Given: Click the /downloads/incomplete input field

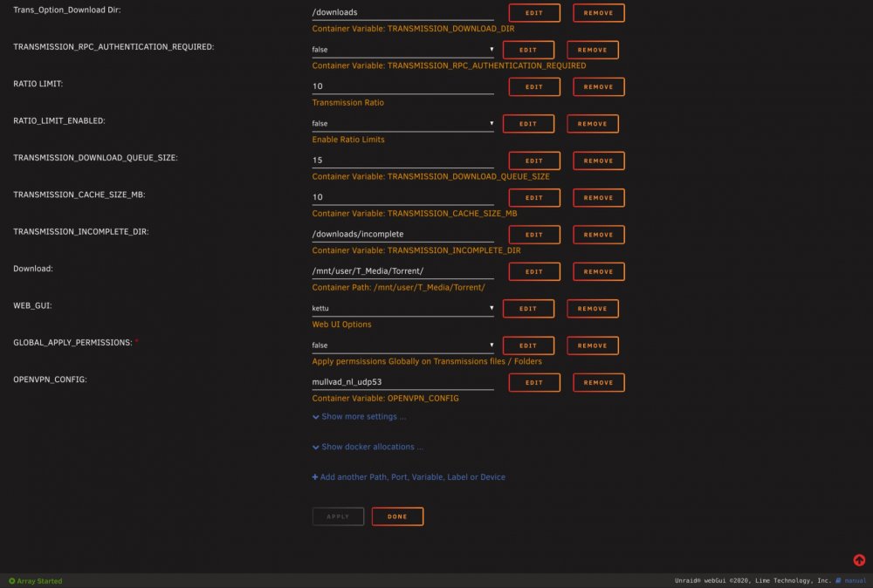Looking at the screenshot, I should tap(402, 234).
